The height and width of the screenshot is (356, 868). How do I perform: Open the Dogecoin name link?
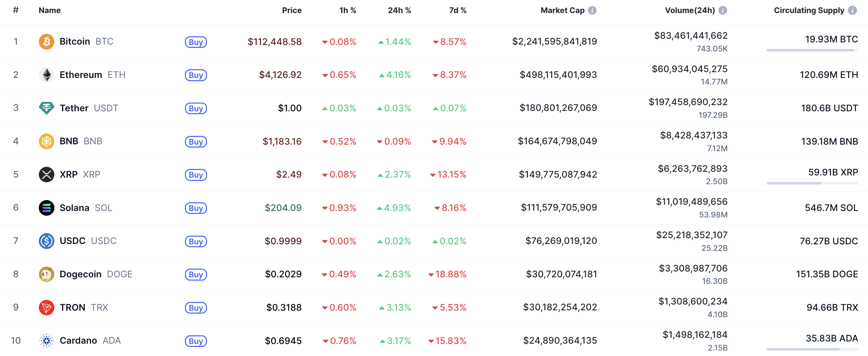(x=80, y=274)
